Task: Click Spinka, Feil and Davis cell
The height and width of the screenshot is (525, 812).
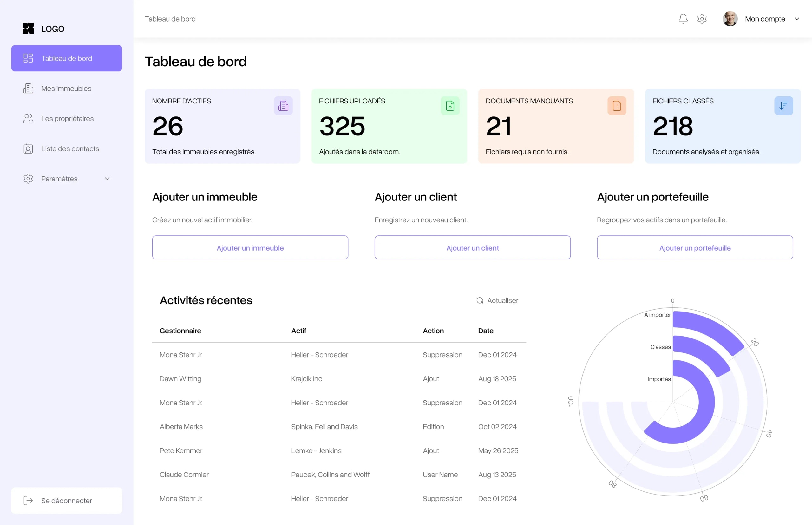Action: coord(324,427)
